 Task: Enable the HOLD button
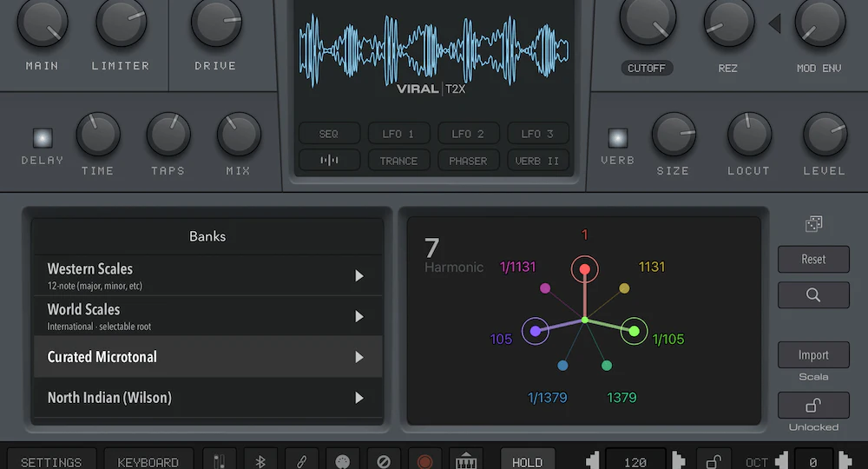(x=527, y=460)
